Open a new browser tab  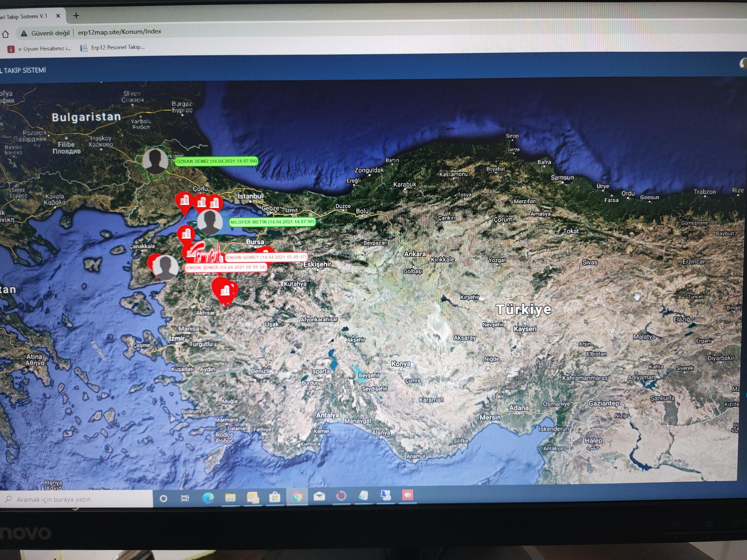point(76,15)
